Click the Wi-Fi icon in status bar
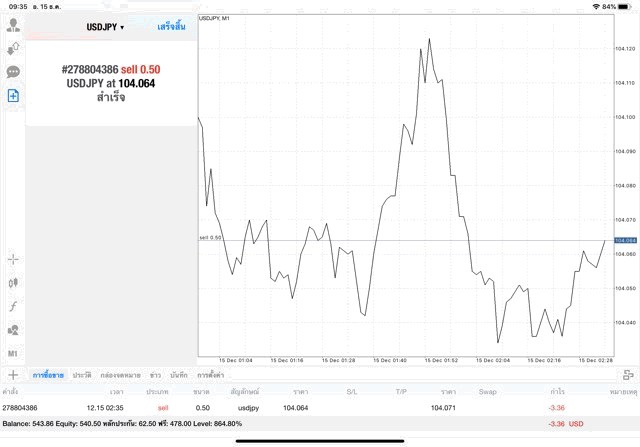Viewport: 640px width, 447px height. click(x=596, y=7)
